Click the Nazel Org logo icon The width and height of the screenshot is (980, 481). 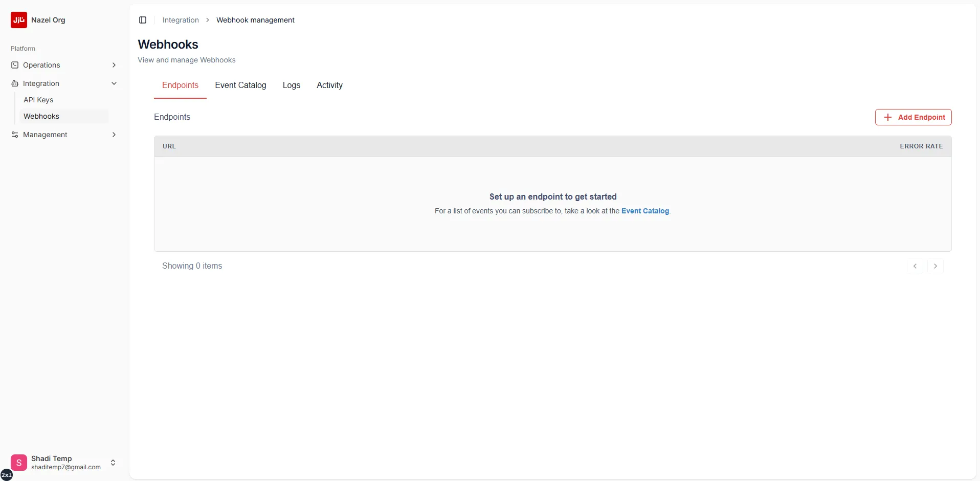19,20
